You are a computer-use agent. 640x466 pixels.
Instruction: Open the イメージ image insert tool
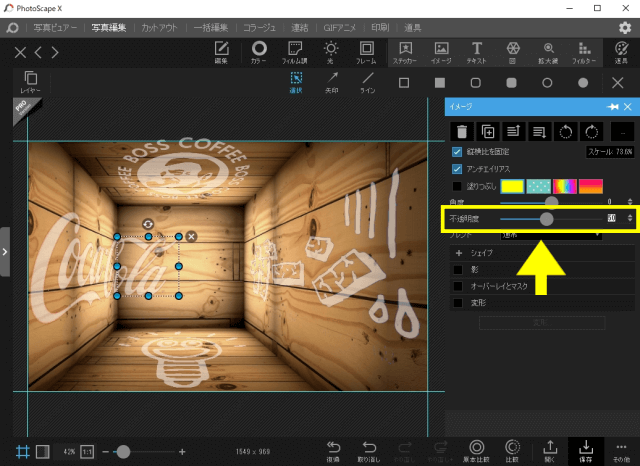(x=441, y=52)
